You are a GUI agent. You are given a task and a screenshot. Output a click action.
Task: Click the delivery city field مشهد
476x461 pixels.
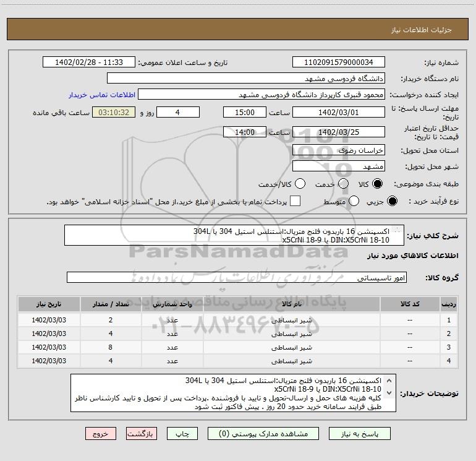339,166
